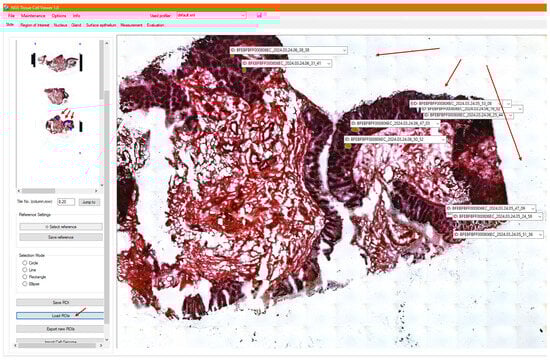Enable Rectangle selection mode

point(25,276)
